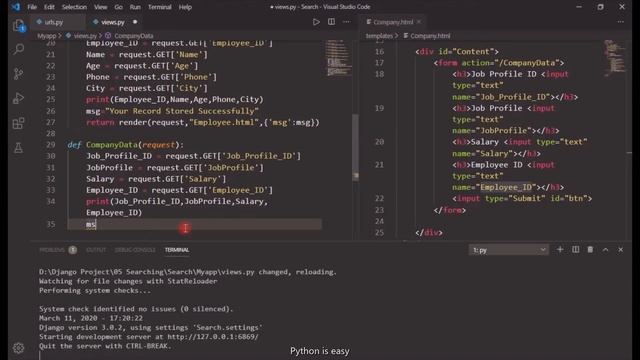
Task: Open the View menu
Action: click(100, 7)
